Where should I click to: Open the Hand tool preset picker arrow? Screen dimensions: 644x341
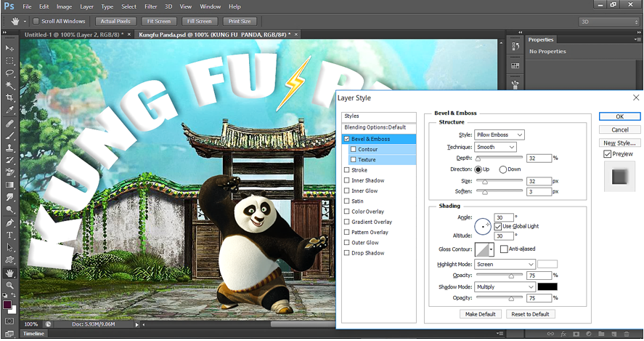coord(25,21)
